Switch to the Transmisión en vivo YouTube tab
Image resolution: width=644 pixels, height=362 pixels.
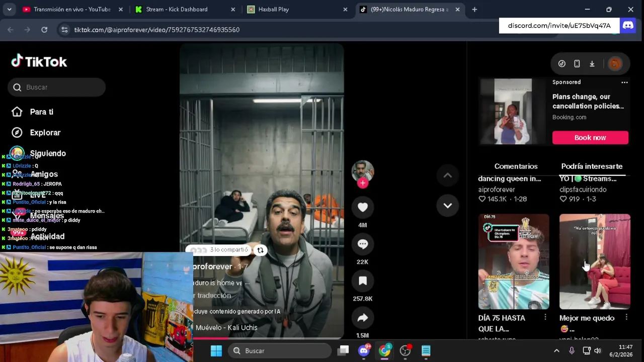coord(72,9)
